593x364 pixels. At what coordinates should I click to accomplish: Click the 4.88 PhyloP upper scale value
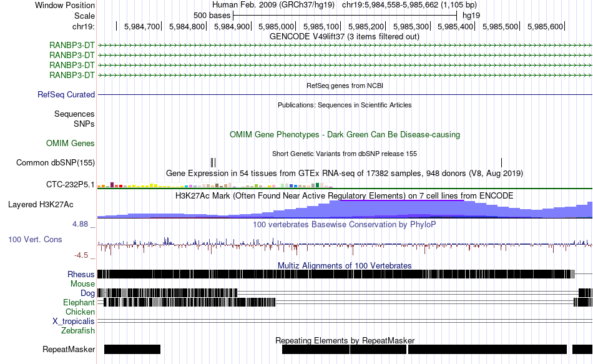pos(80,224)
